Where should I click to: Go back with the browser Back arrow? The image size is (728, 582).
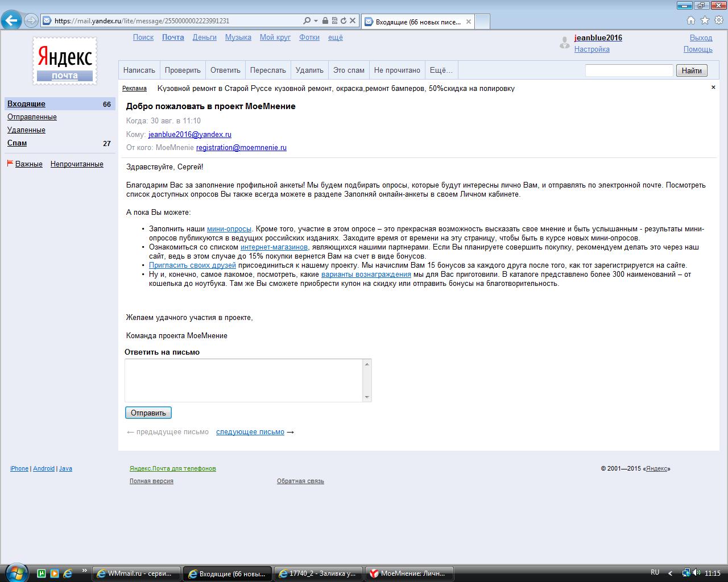11,20
